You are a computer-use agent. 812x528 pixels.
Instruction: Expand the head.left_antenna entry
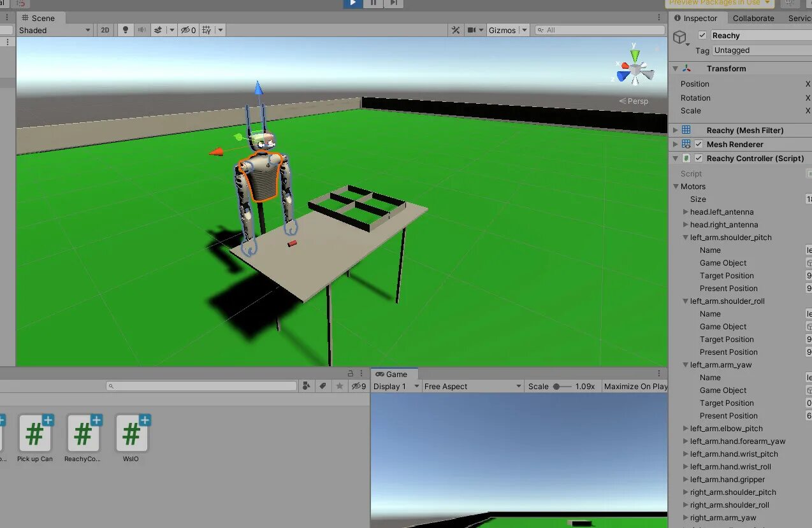point(685,212)
